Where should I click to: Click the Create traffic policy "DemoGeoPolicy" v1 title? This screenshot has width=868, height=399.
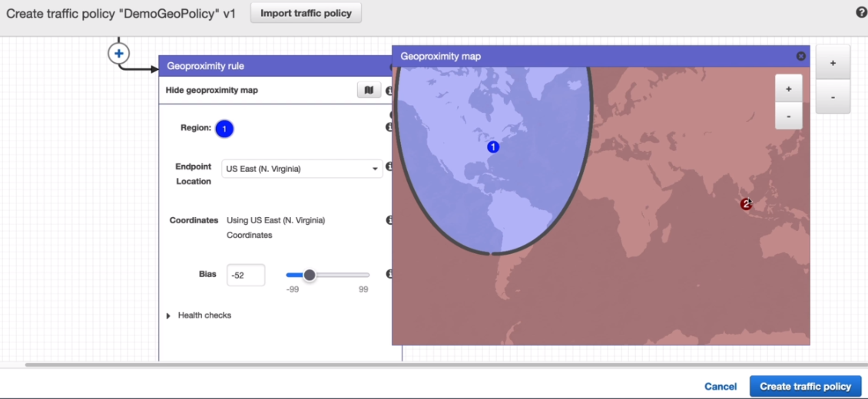[x=121, y=14]
